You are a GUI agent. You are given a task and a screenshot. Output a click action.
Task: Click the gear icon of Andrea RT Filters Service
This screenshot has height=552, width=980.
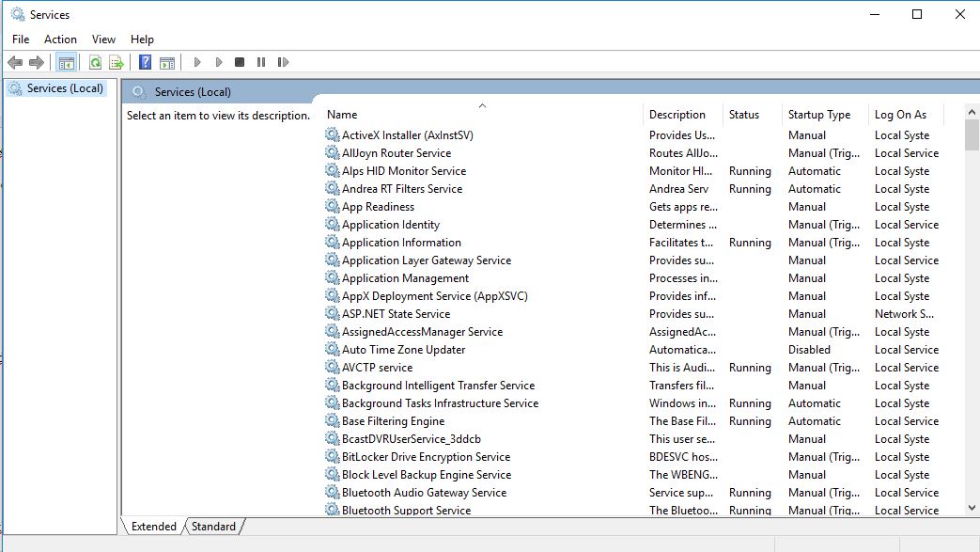pos(332,188)
